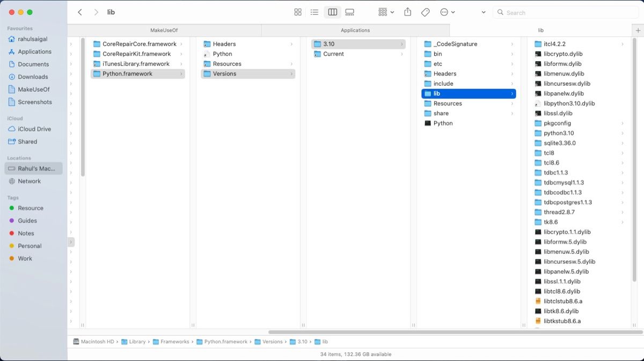Select libpython3.10.dylib file
644x361 pixels.
[x=579, y=104]
